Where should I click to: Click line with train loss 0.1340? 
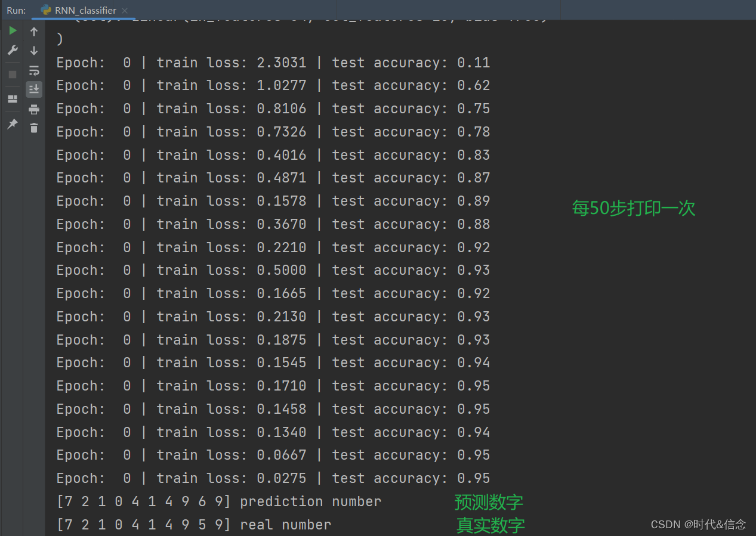273,432
